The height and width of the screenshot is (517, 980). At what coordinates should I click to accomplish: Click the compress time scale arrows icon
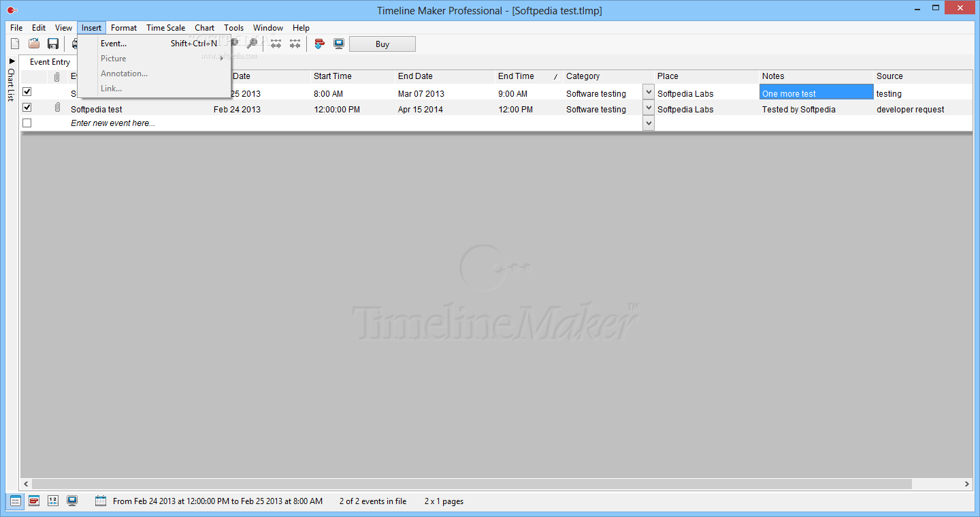click(295, 44)
